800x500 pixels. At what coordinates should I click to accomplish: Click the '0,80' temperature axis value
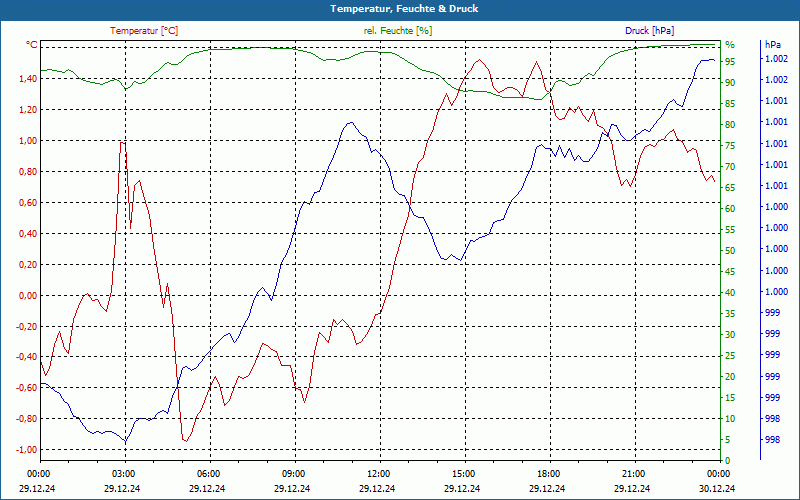[28, 172]
